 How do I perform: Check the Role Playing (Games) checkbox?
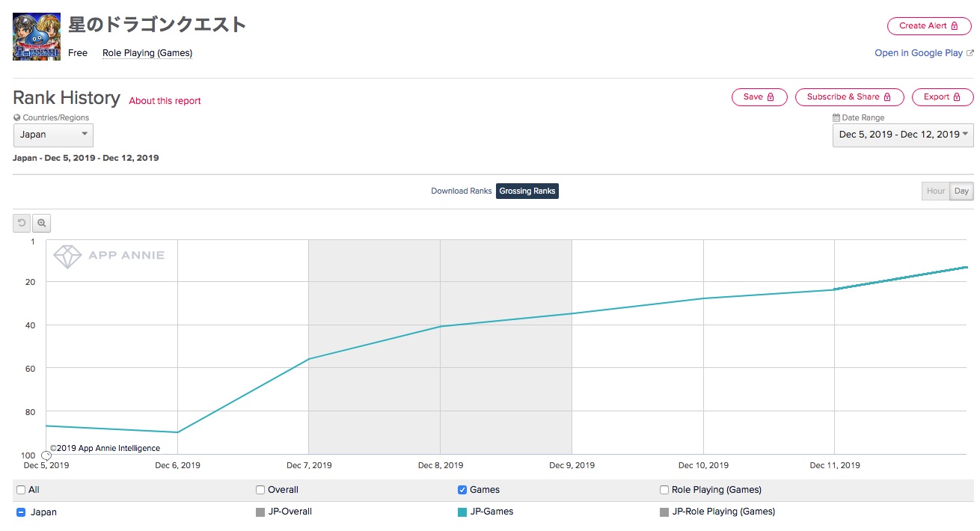tap(664, 490)
